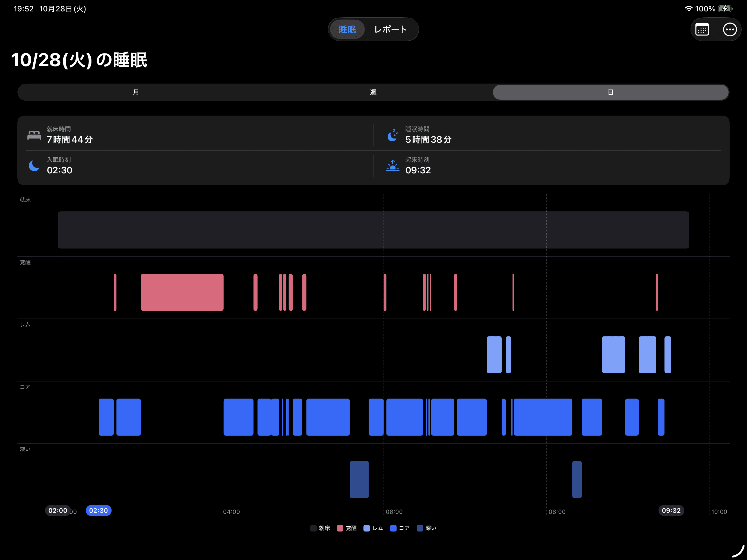Tap the 覚醒 pink legend swatch
Image resolution: width=747 pixels, height=560 pixels.
[340, 528]
